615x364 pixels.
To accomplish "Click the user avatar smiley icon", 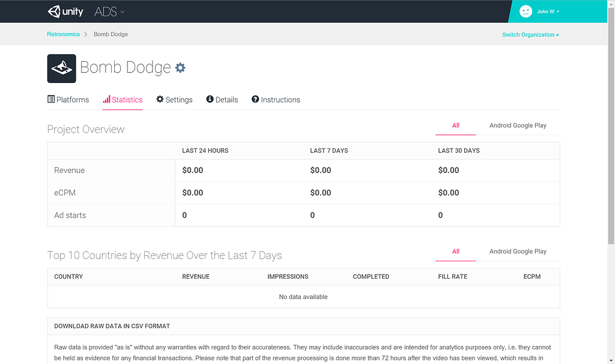I will coord(526,11).
